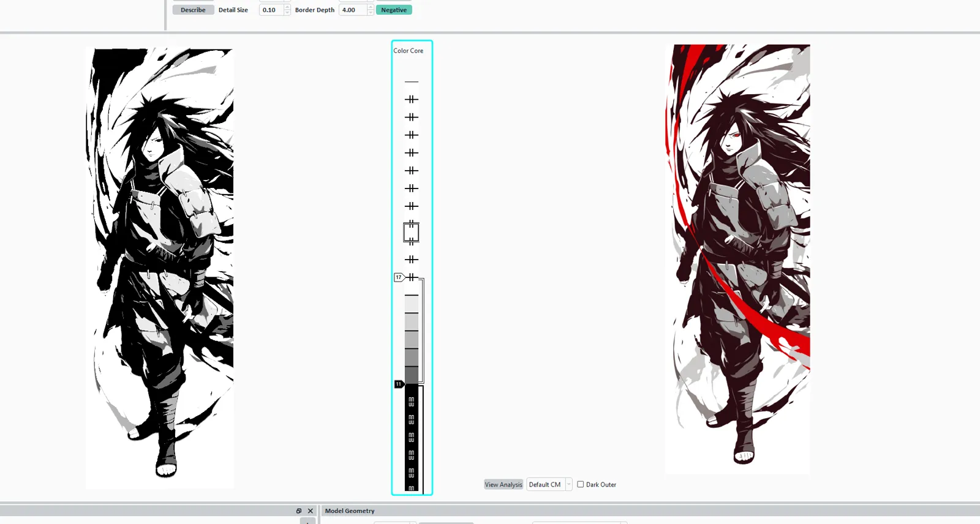Image resolution: width=980 pixels, height=524 pixels.
Task: Select the layer 11 marker on Color Core slider
Action: (x=399, y=384)
